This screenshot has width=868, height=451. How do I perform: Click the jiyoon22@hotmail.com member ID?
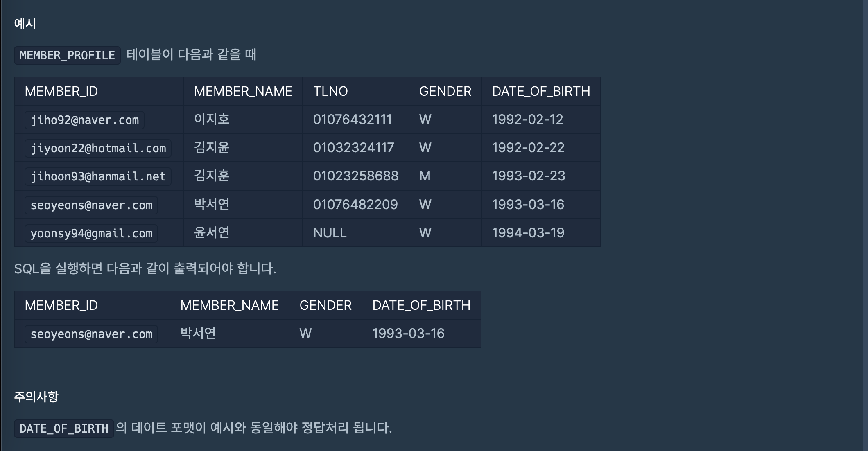click(98, 148)
